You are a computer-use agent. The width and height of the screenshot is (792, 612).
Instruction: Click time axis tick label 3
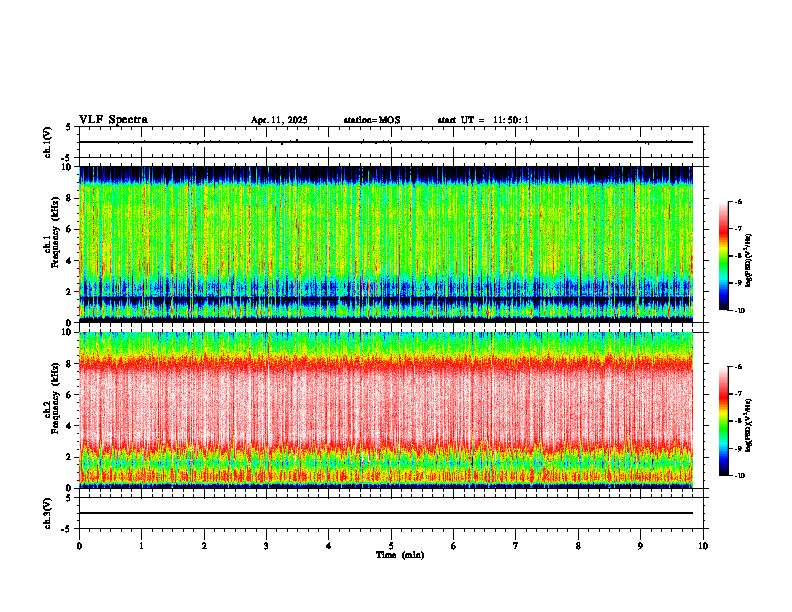[266, 546]
